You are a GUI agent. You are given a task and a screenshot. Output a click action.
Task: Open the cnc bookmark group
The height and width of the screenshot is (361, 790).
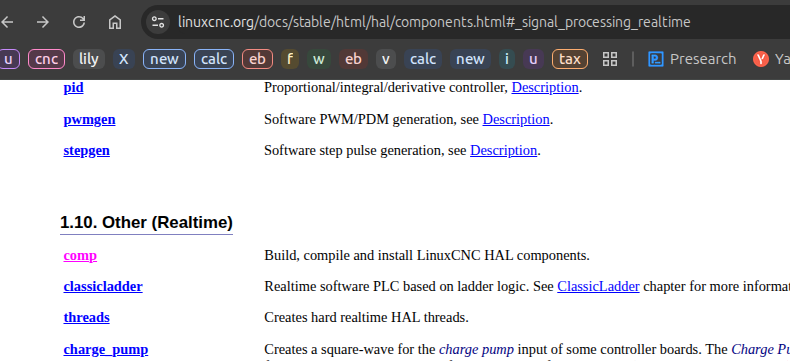[x=46, y=59]
